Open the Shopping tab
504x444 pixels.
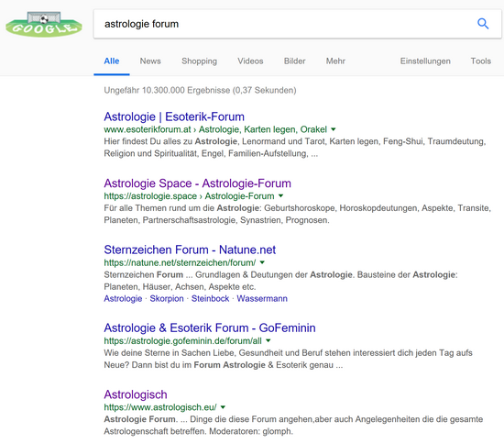[199, 61]
